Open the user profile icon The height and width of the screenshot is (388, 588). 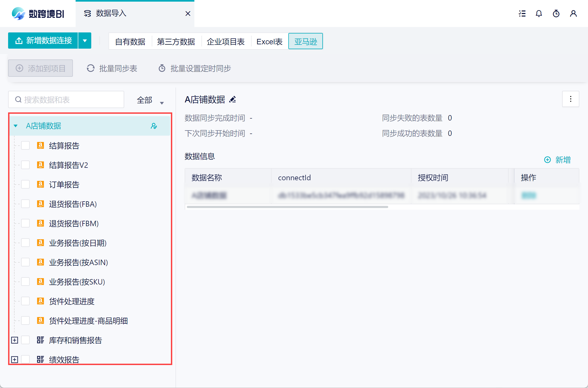(573, 14)
